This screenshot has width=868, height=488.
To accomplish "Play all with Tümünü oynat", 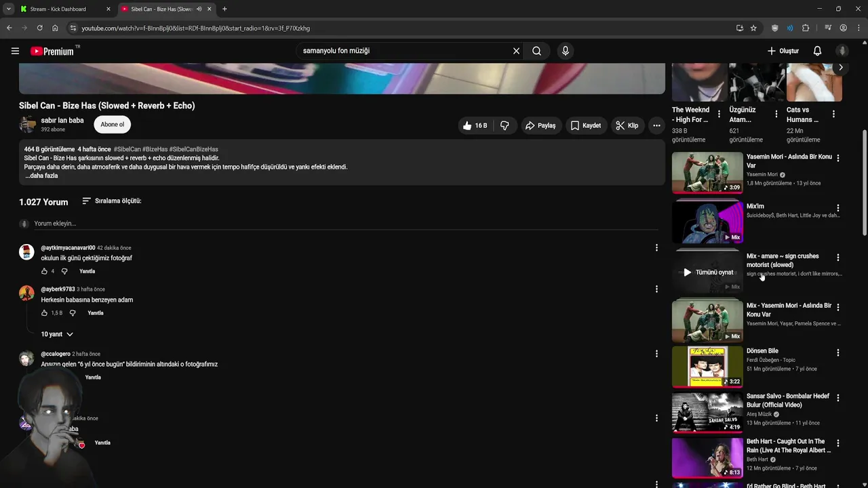I will [x=707, y=272].
